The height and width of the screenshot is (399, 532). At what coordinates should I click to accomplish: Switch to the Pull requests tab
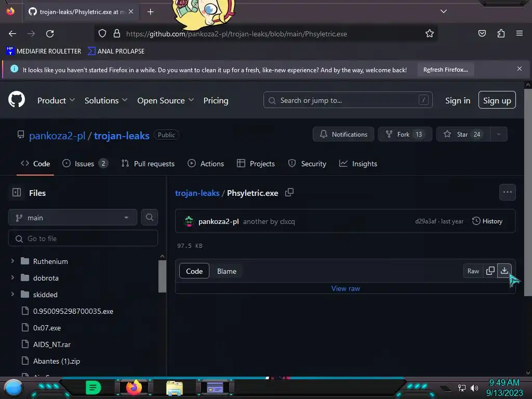(148, 164)
